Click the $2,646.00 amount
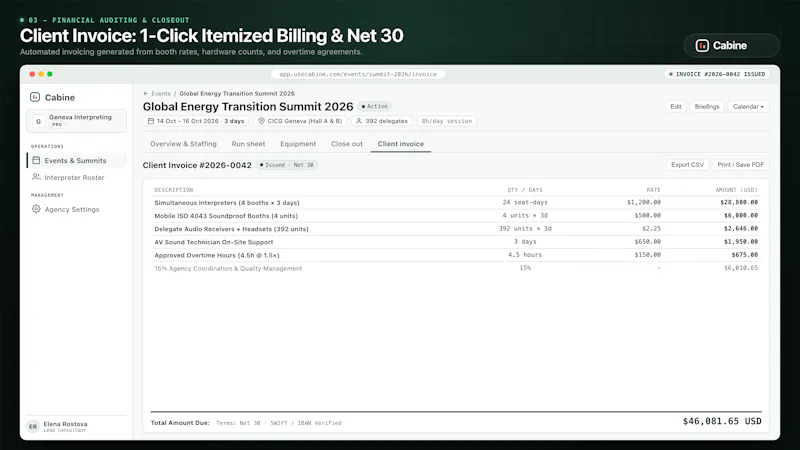This screenshot has width=800, height=450. tap(741, 229)
